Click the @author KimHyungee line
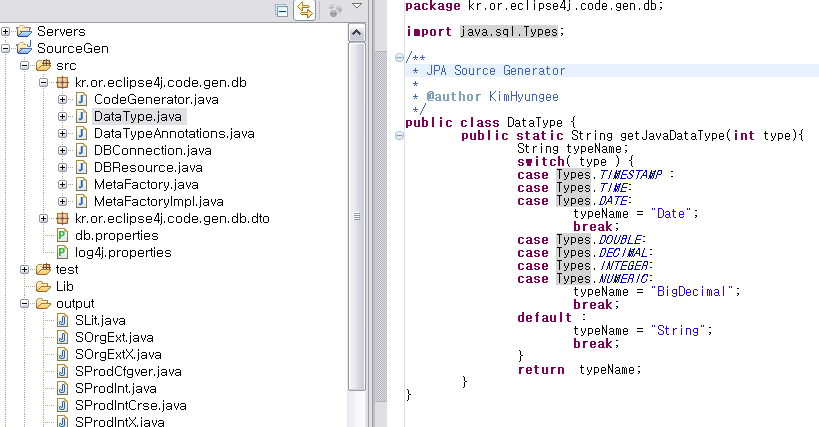This screenshot has height=427, width=819. [493, 97]
